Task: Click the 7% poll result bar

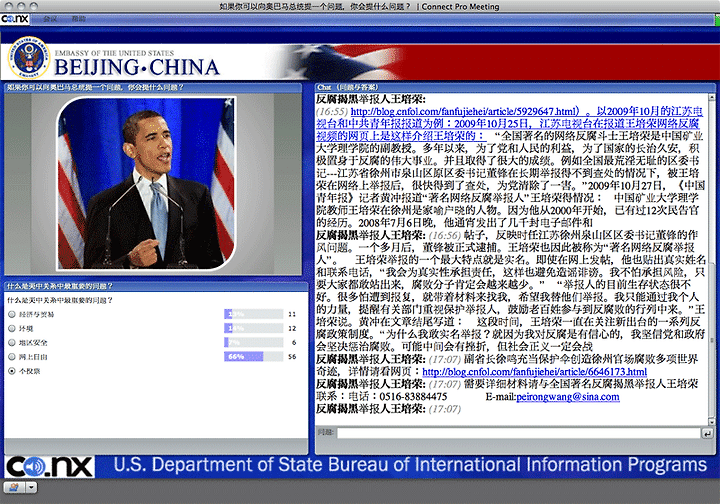Action: (253, 342)
